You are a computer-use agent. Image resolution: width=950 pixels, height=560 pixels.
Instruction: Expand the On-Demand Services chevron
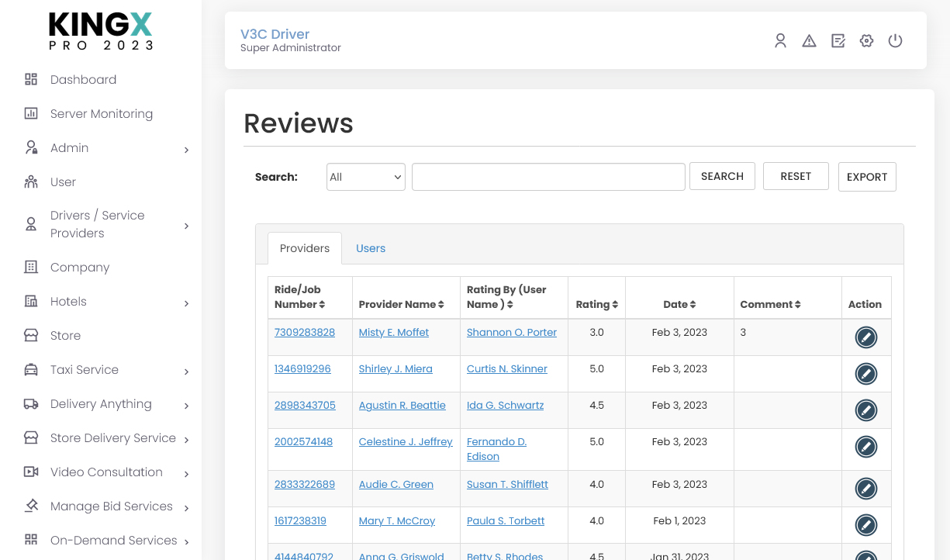coord(186,542)
